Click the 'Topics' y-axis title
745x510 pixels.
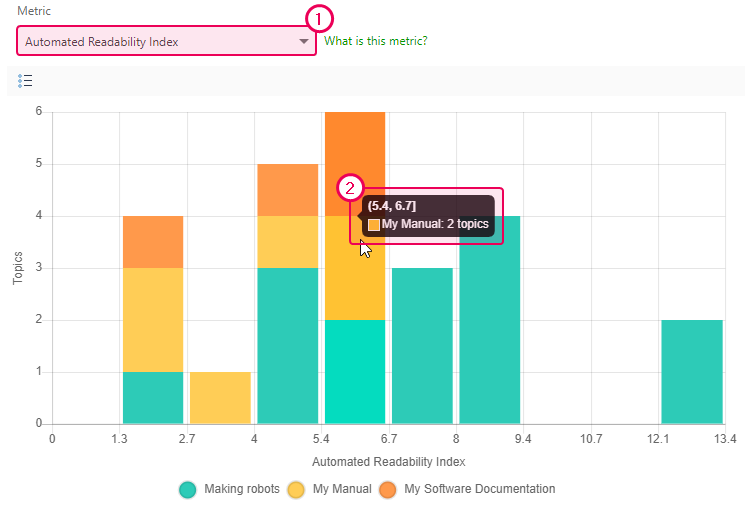pyautogui.click(x=18, y=268)
